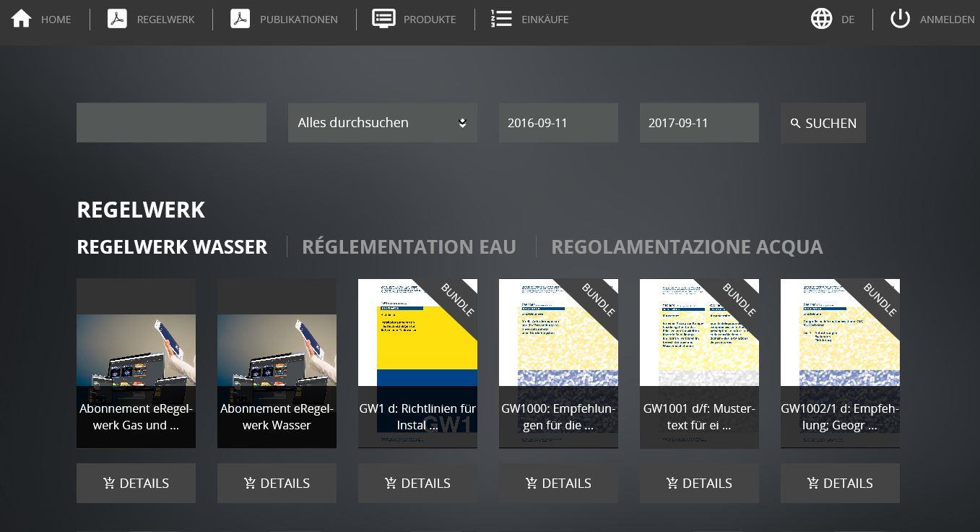The height and width of the screenshot is (532, 980).
Task: Open the 'Alles durchsuchen' dropdown
Action: (x=382, y=123)
